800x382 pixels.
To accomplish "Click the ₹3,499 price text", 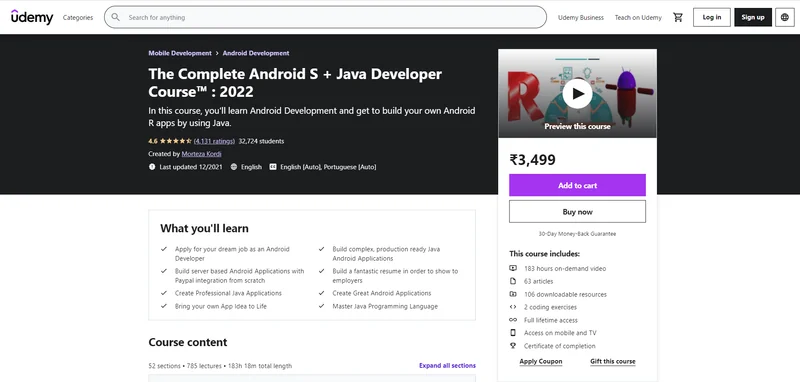I will tap(532, 160).
